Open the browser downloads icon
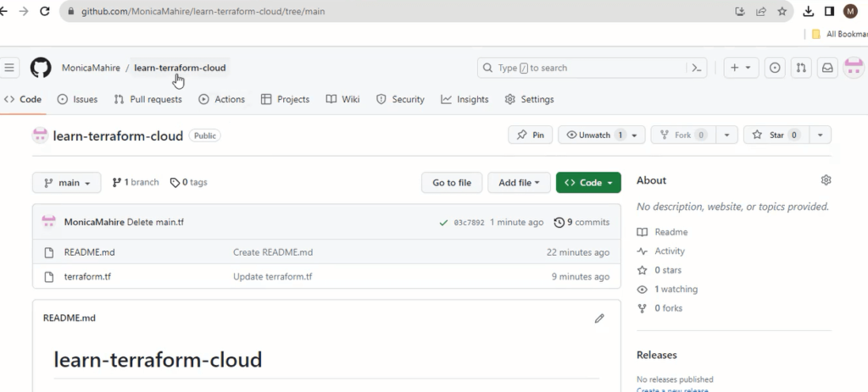 pos(808,11)
